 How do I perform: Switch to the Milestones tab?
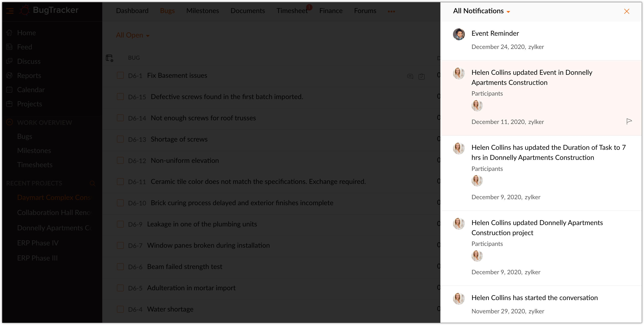[202, 11]
